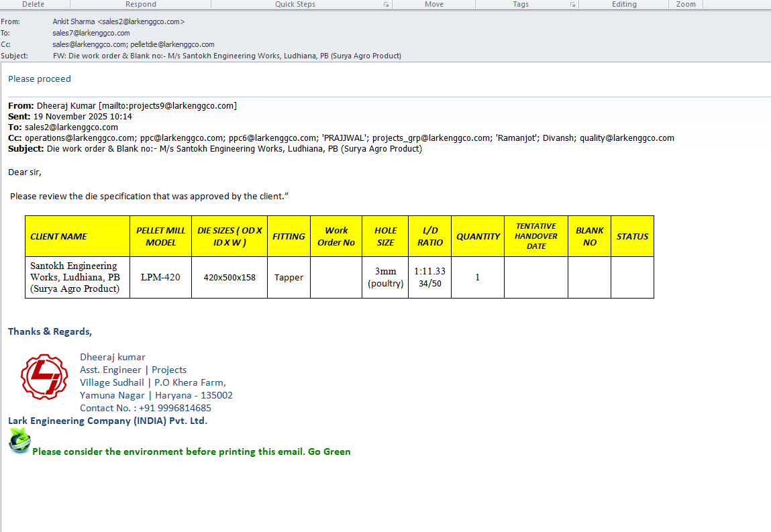Open the Quick Steps dialog launcher
Image resolution: width=771 pixels, height=532 pixels.
386,5
